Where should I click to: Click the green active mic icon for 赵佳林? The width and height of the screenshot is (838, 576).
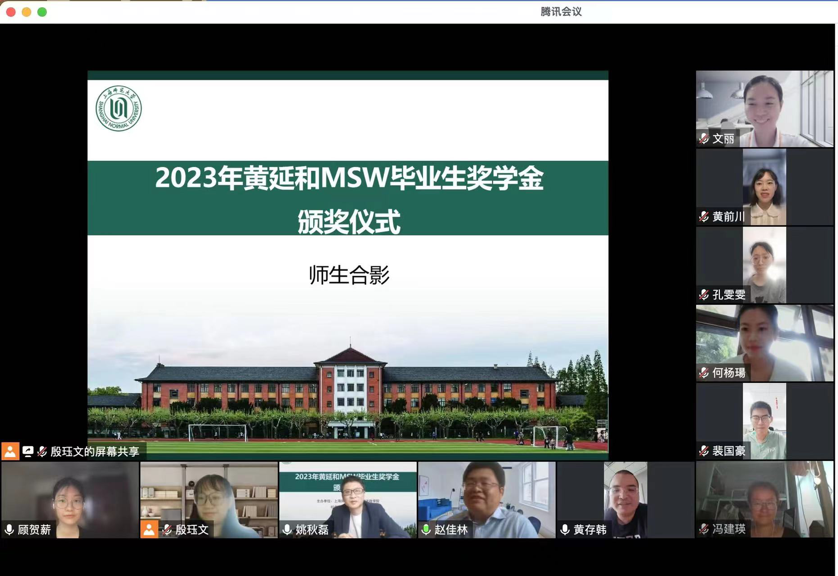tap(426, 530)
